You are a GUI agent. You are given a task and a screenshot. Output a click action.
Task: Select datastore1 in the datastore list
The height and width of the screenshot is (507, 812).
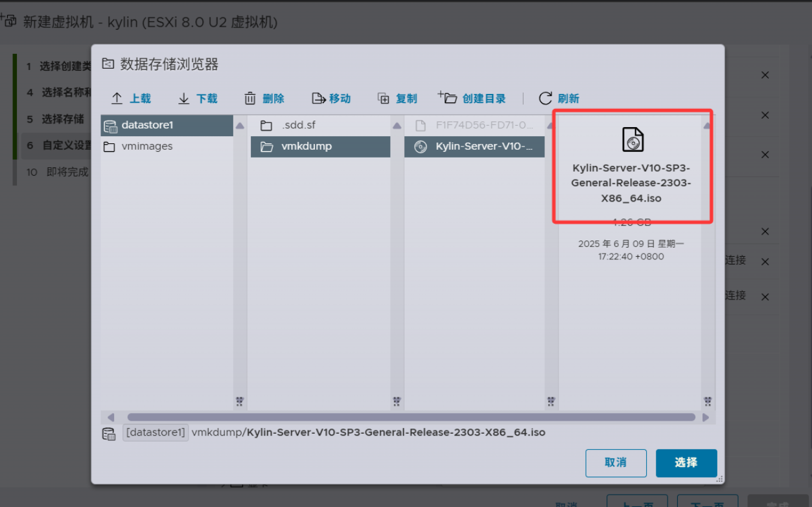[147, 125]
